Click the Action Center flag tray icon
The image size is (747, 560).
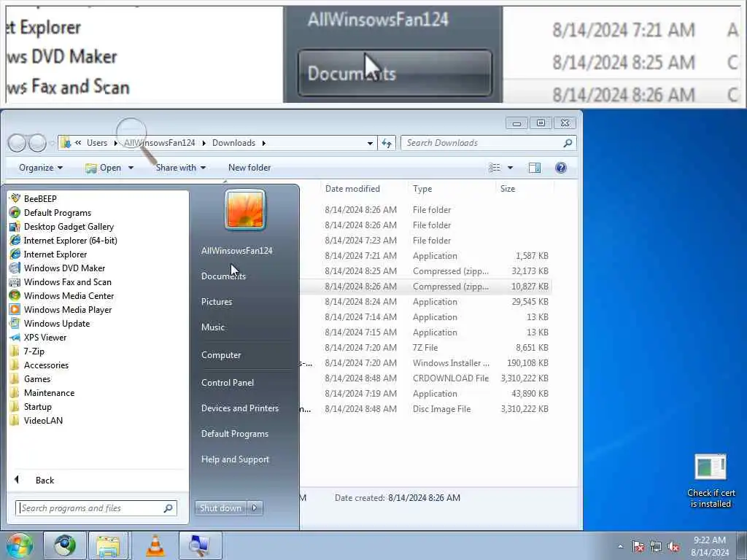638,546
